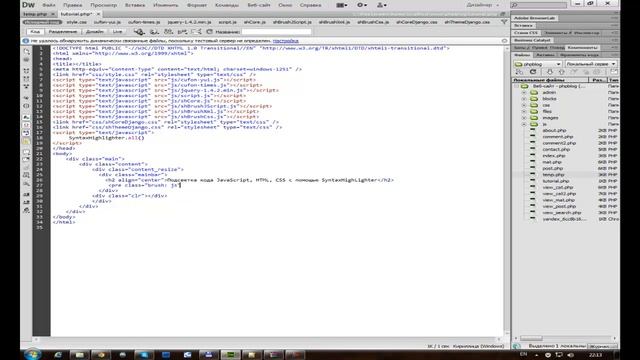Open the extend Dreamweaver gear dropdown
The image size is (640, 360).
click(x=362, y=5)
